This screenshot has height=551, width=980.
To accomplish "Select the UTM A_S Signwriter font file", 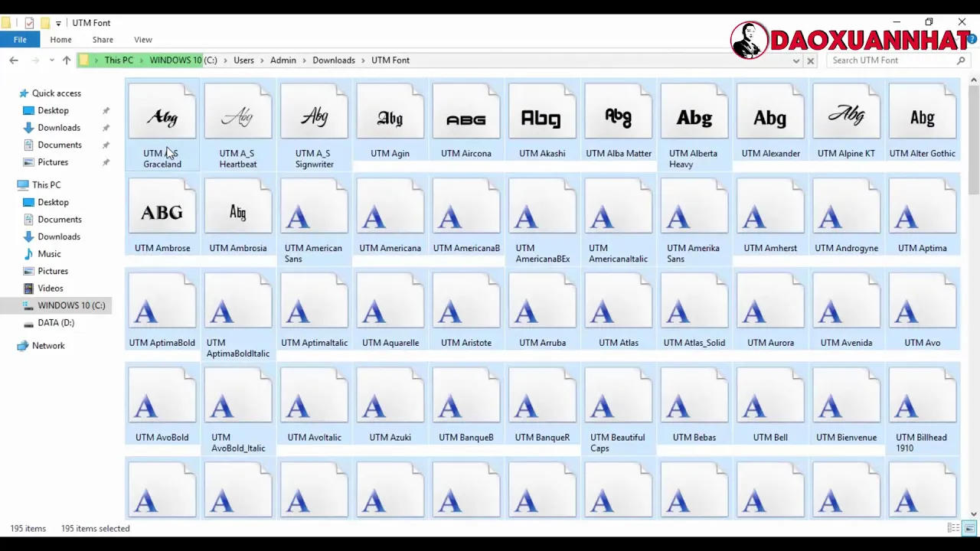I will pos(314,126).
